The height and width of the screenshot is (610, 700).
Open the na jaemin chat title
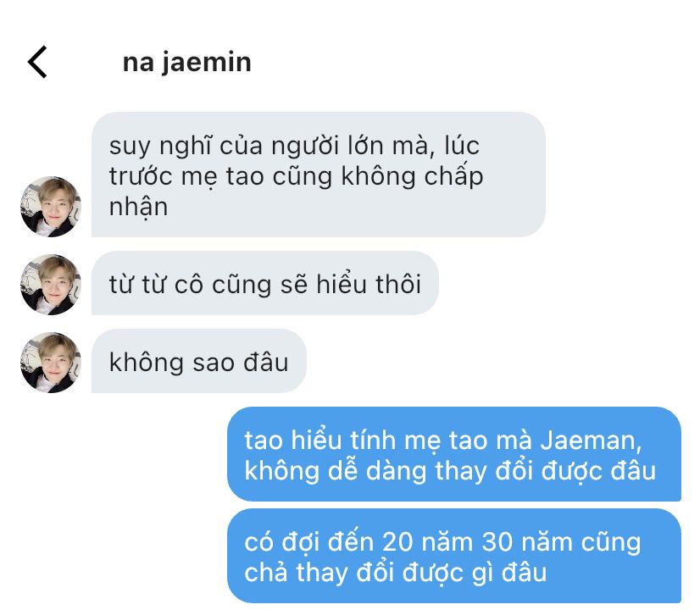tap(187, 62)
